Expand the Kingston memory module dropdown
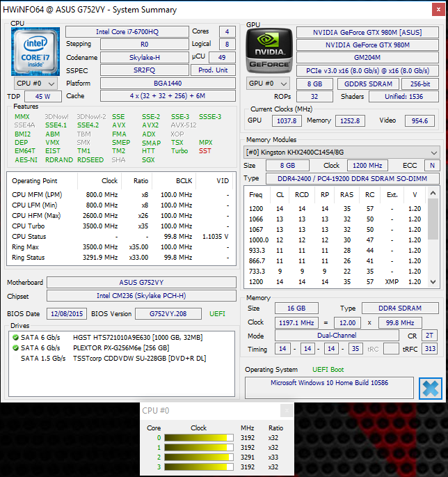Viewport: 448px width, 477px height. pos(342,152)
